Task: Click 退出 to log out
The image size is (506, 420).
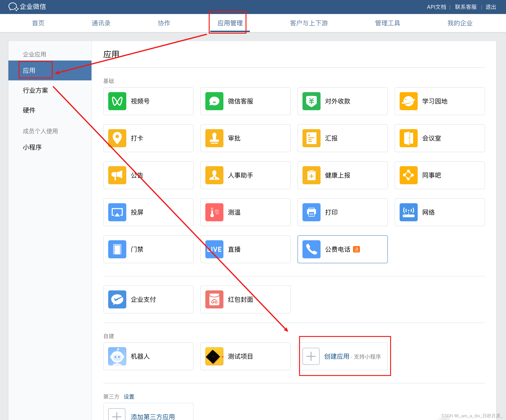Action: click(491, 7)
